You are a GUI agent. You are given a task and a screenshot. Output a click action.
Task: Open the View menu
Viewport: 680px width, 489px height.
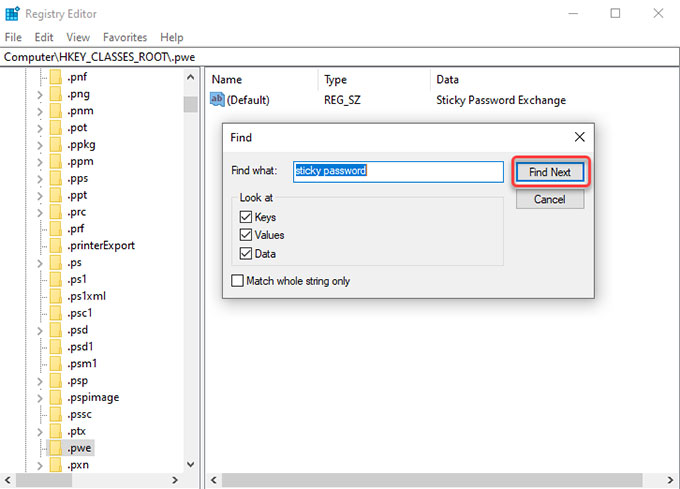pyautogui.click(x=78, y=37)
